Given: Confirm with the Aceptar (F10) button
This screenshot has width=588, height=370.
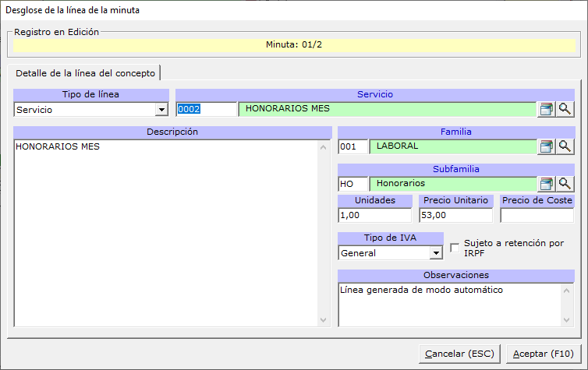Looking at the screenshot, I should tap(543, 354).
